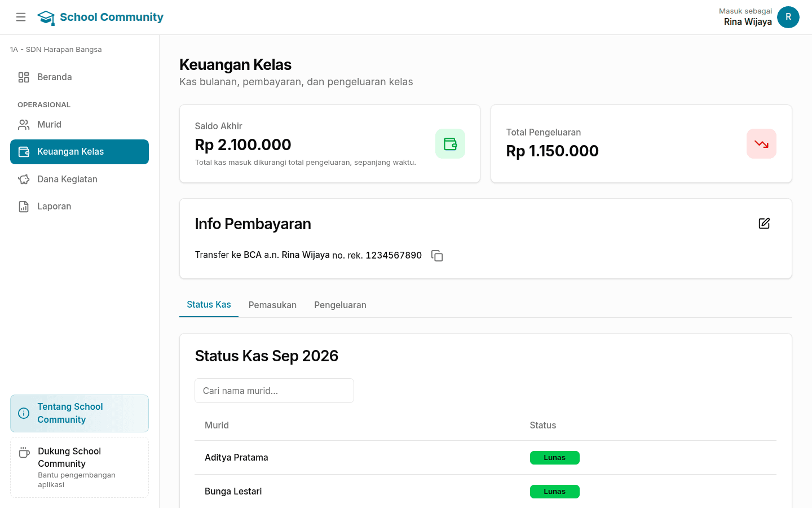The width and height of the screenshot is (812, 508).
Task: Click Dukung School Community support card
Action: tap(80, 467)
